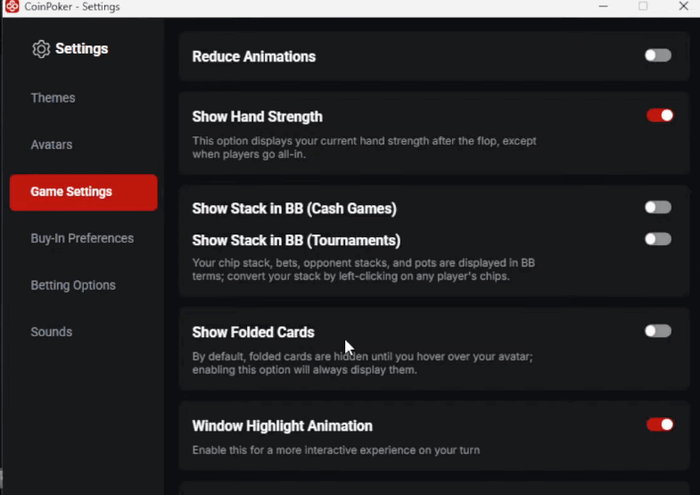Open the Sounds settings
The width and height of the screenshot is (700, 495).
click(51, 332)
